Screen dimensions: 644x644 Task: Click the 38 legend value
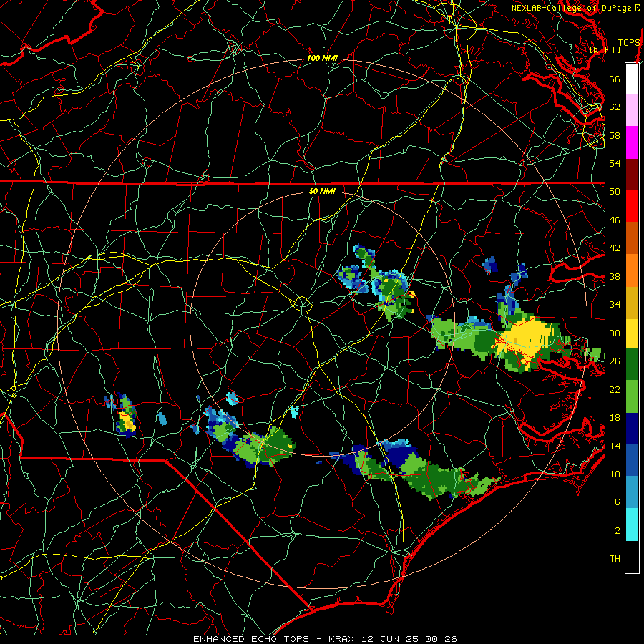pyautogui.click(x=615, y=276)
